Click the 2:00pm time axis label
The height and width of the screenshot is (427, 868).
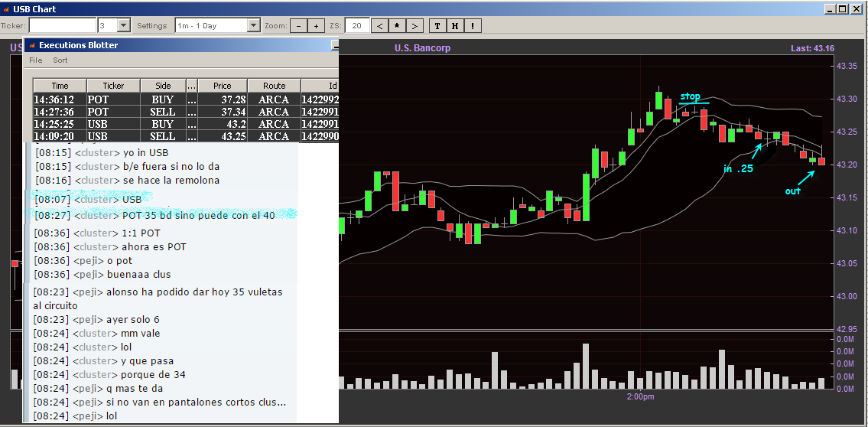click(640, 396)
